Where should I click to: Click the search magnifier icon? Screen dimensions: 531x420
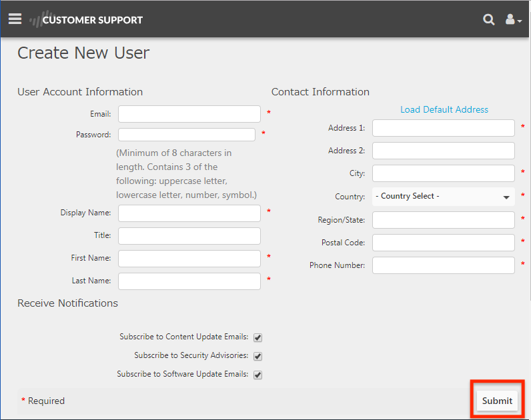point(488,19)
